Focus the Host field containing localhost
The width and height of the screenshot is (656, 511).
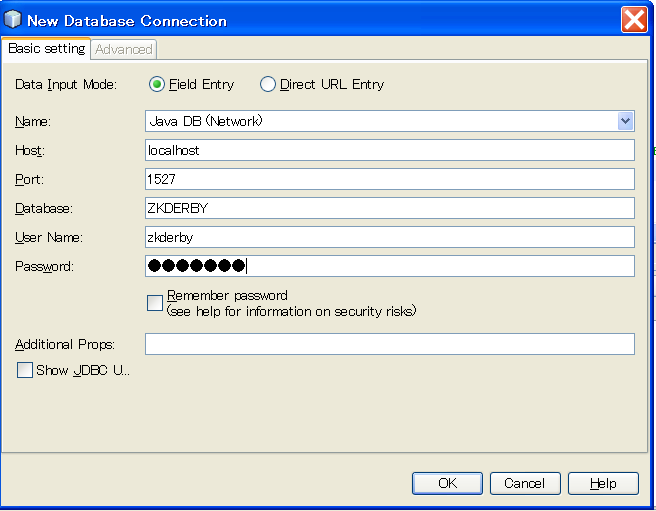coord(390,150)
